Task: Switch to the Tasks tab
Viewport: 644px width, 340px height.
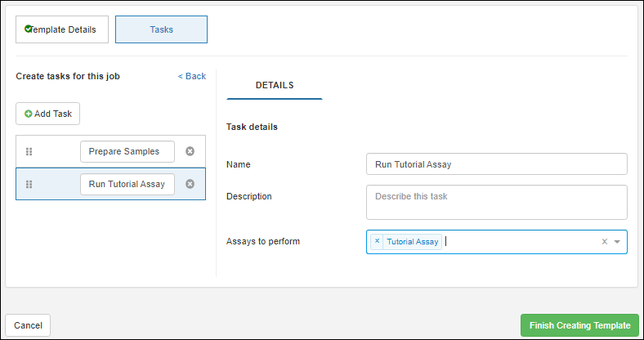Action: pos(161,29)
